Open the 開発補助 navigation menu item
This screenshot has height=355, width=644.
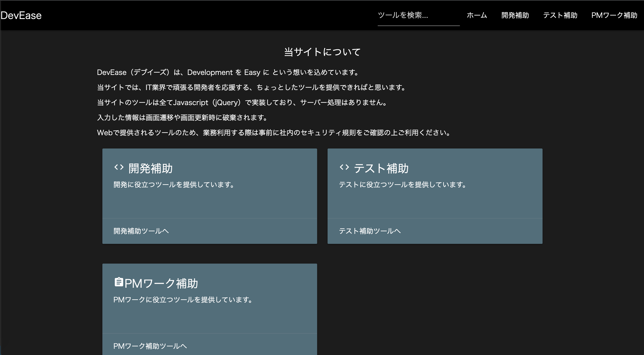(515, 16)
